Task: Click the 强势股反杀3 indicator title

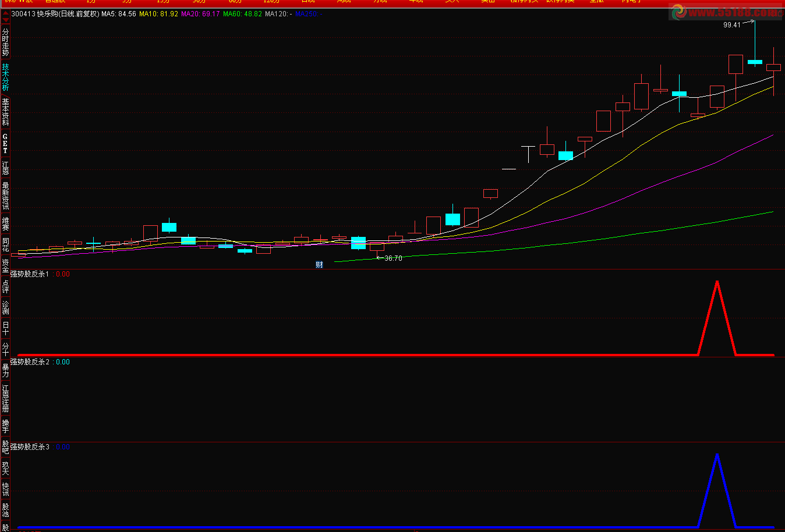Action: coord(30,447)
